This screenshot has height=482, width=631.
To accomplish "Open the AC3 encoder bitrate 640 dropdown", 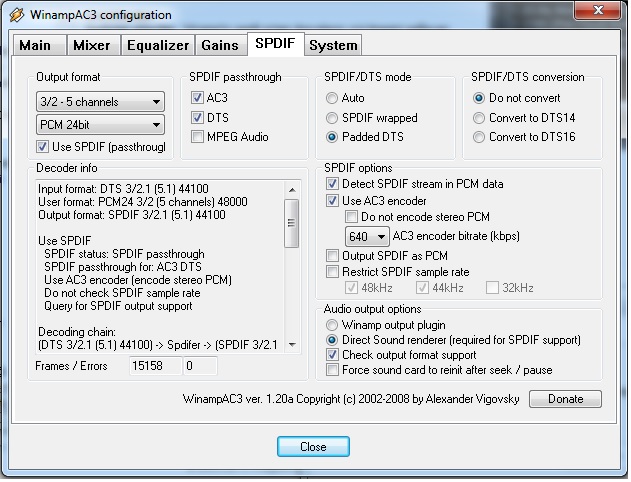I will (367, 236).
